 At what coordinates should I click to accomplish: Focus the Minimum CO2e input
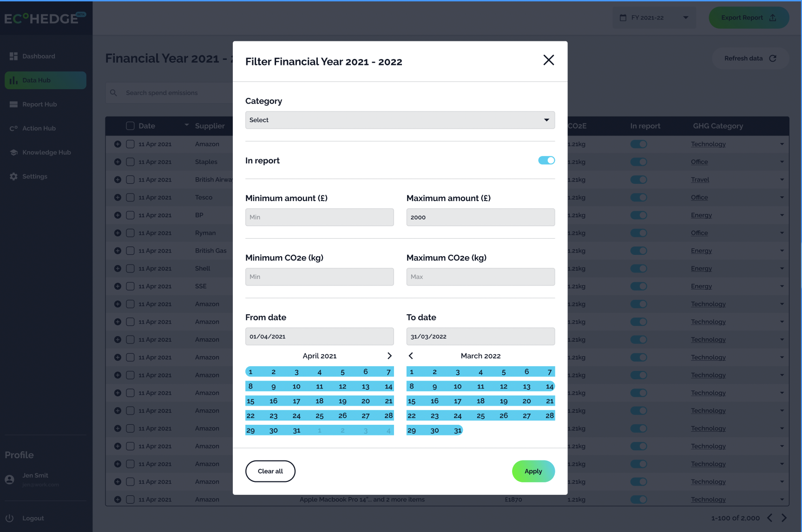(x=319, y=277)
